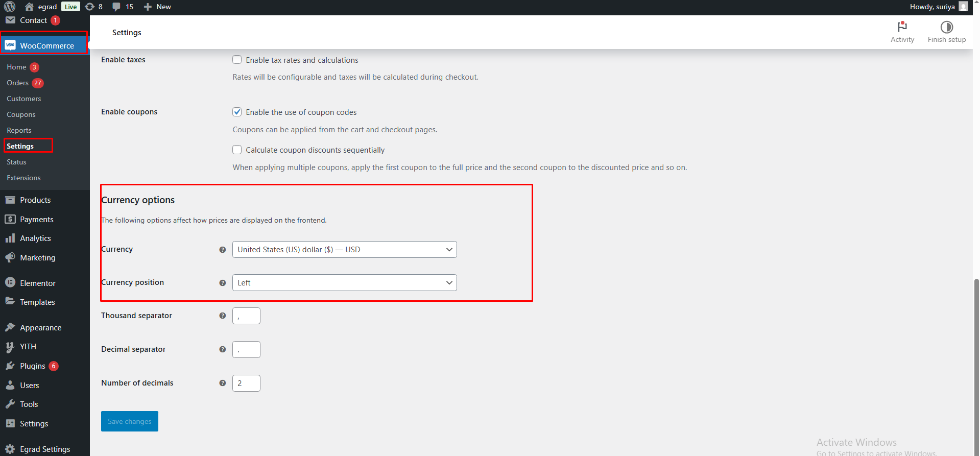Click help icon beside Thousand separator
Viewport: 980px width, 456px height.
[223, 316]
